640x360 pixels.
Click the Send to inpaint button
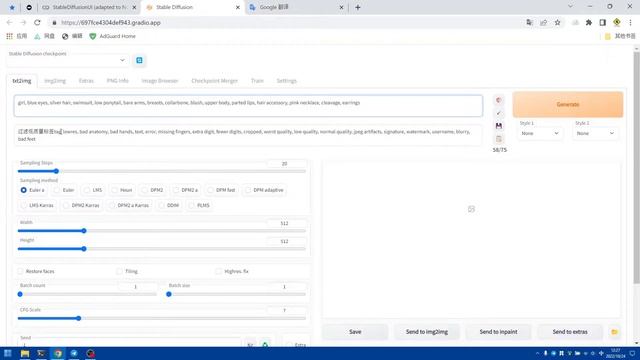pyautogui.click(x=498, y=332)
